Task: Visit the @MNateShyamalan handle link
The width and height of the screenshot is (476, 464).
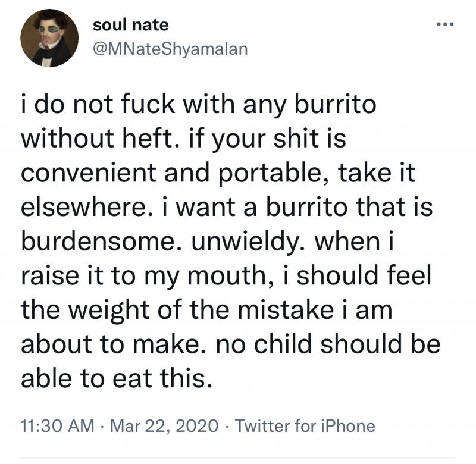Action: coord(170,49)
